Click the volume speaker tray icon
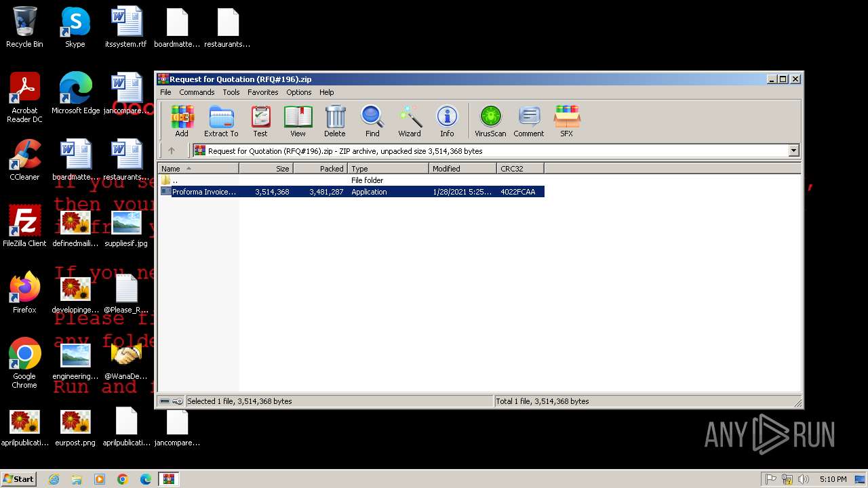This screenshot has width=868, height=488. (804, 479)
